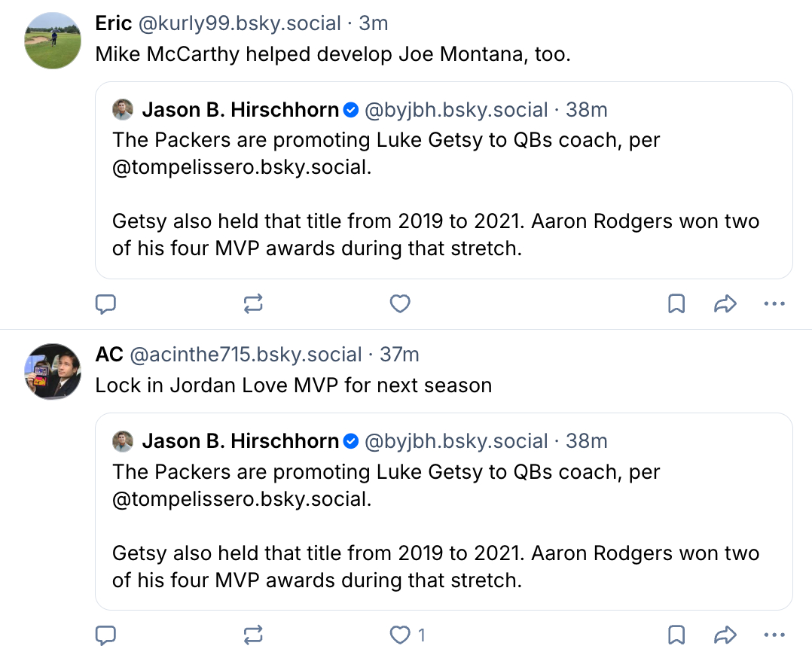Open the 3m timestamp on Eric's post

pos(374,23)
